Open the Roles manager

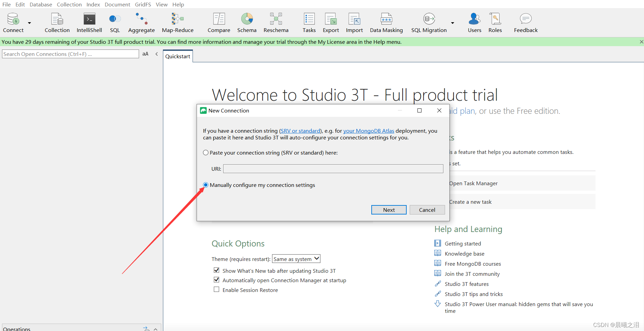point(495,23)
